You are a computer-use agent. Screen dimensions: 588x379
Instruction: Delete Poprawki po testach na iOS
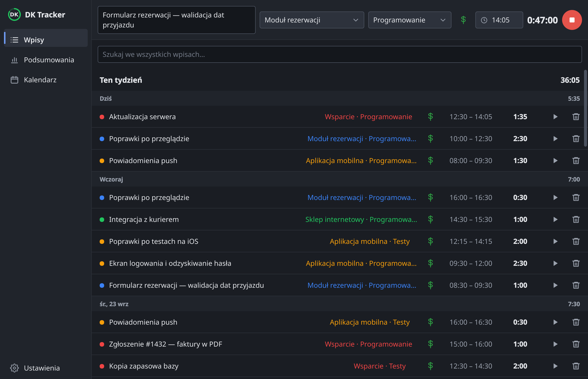point(576,241)
